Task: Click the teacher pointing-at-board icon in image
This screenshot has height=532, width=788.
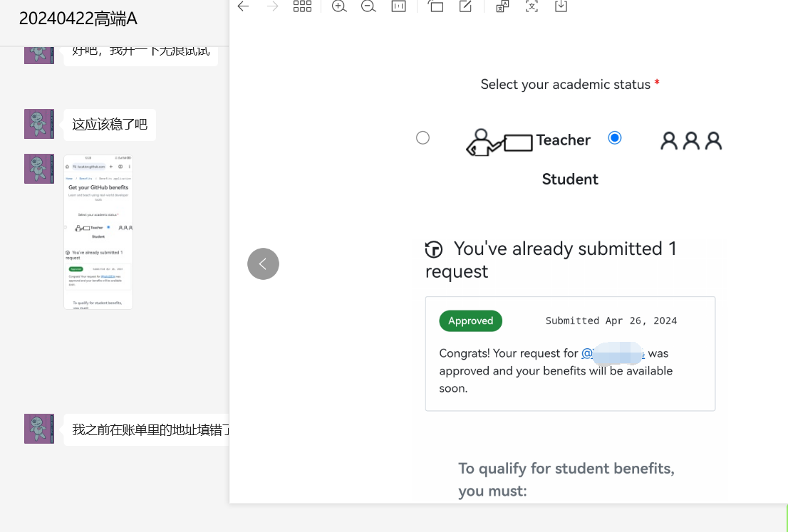Action: coord(499,142)
